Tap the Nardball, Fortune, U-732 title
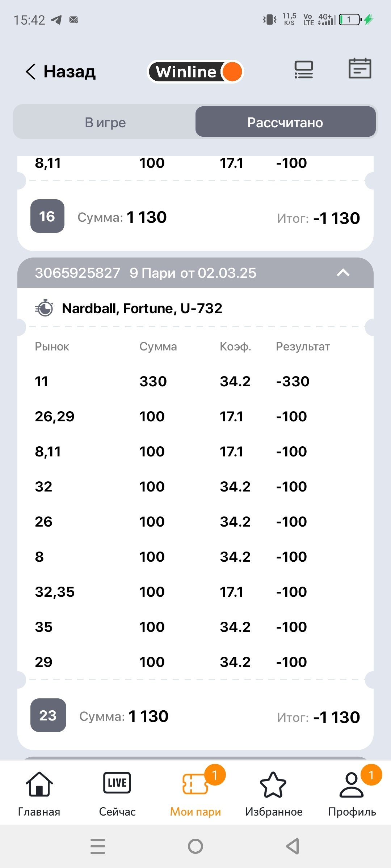This screenshot has height=868, width=391. point(142,309)
